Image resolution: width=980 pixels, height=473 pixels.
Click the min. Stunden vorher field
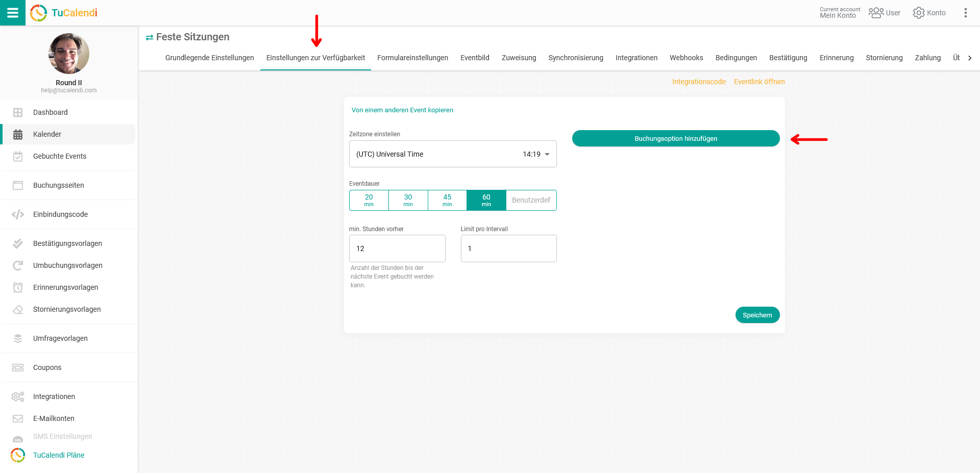(397, 248)
